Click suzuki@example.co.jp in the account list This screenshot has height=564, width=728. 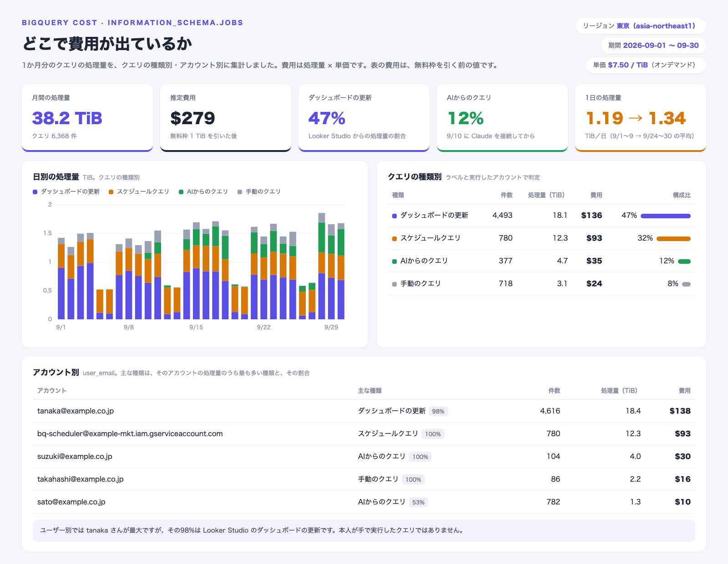tap(75, 457)
